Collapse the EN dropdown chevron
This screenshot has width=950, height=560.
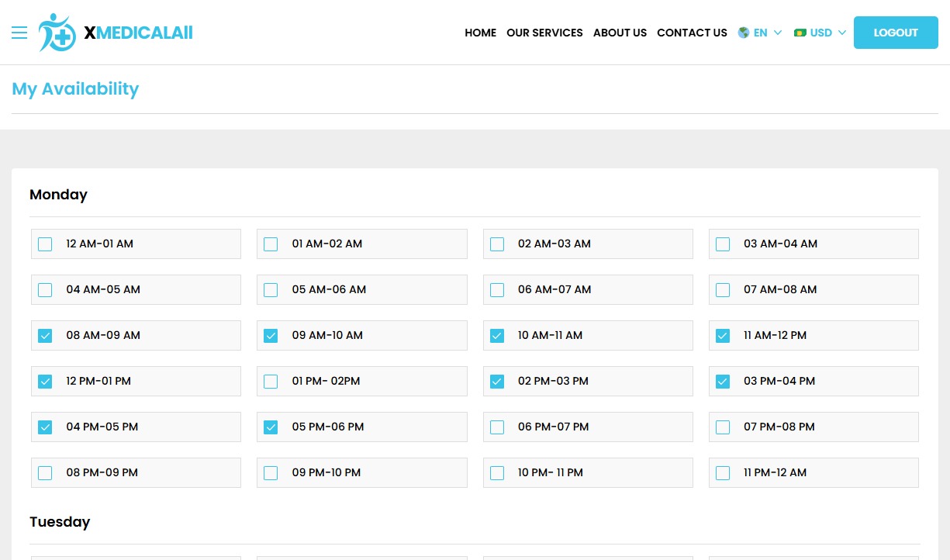click(x=778, y=33)
